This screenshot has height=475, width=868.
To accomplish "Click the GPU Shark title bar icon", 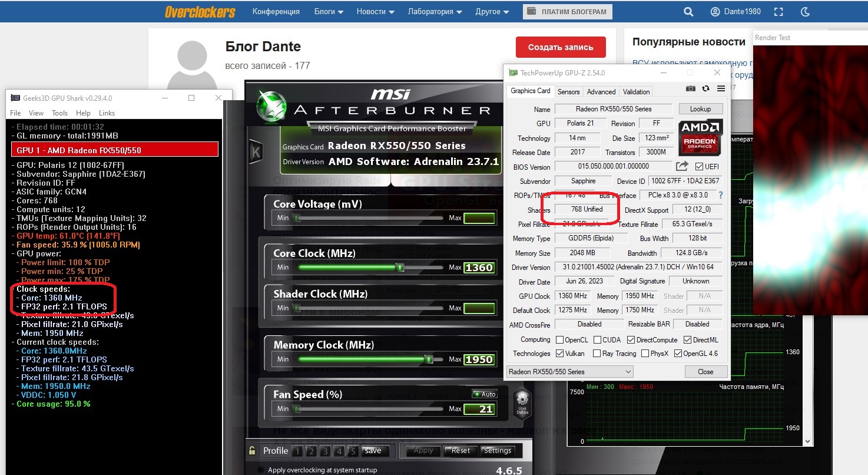I will tap(14, 98).
